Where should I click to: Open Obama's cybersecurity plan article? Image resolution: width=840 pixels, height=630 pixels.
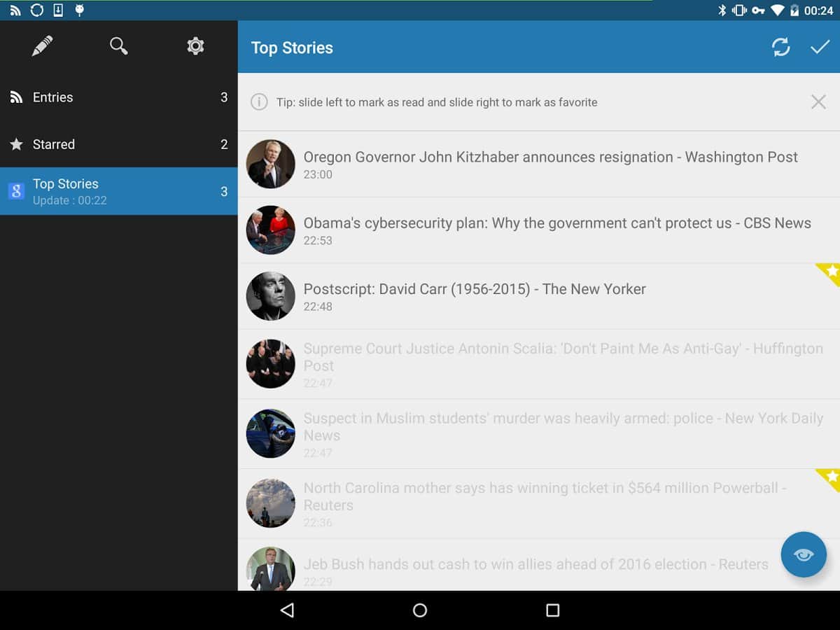point(556,223)
